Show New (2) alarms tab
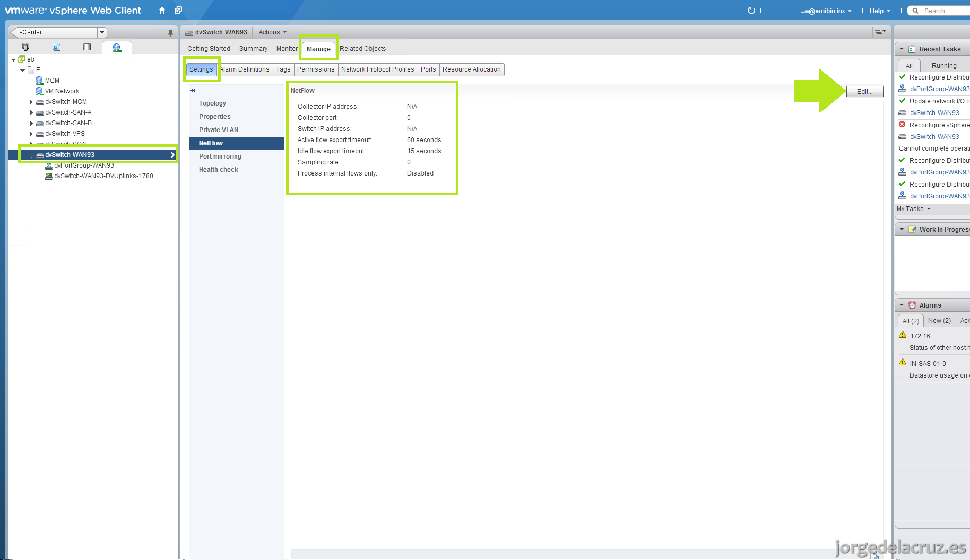This screenshot has height=560, width=970. (939, 321)
